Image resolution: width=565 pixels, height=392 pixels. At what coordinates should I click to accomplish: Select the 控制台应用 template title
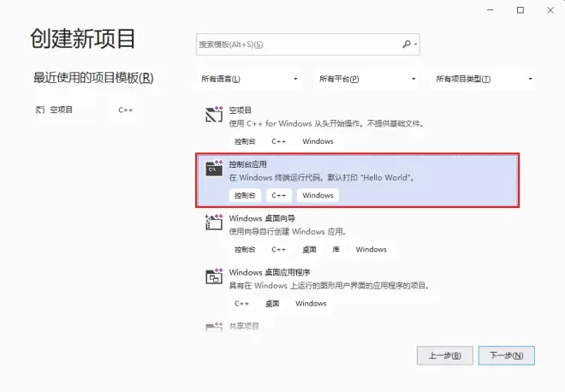point(248,164)
